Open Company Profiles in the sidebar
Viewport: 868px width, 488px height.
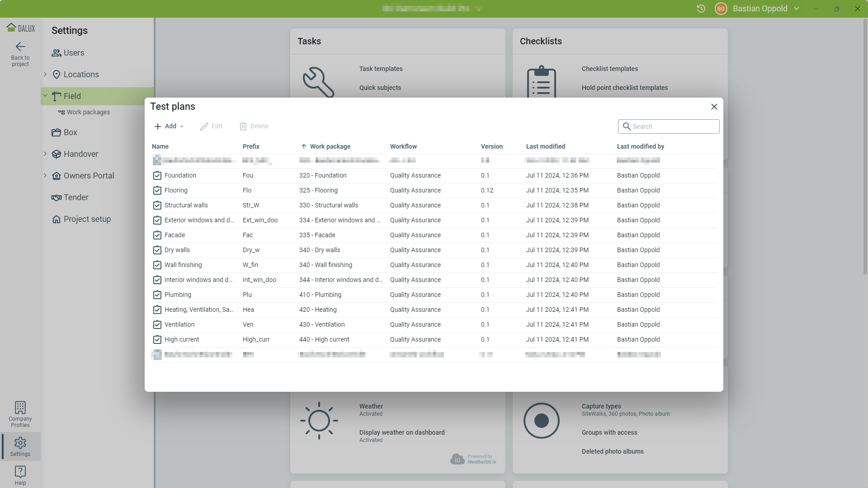coord(20,414)
